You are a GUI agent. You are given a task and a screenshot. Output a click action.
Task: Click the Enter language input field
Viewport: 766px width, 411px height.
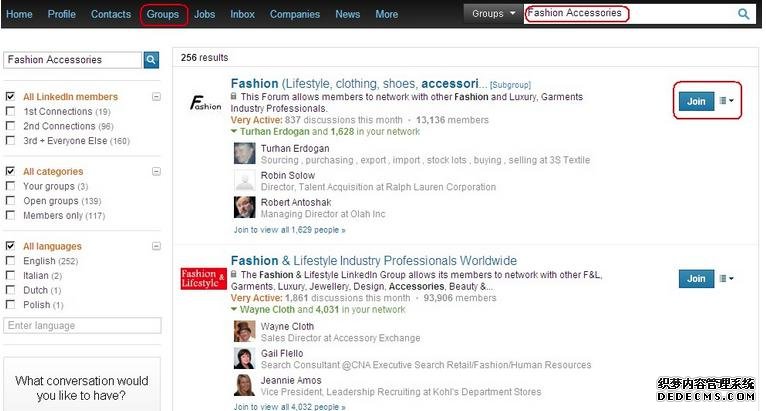point(83,326)
